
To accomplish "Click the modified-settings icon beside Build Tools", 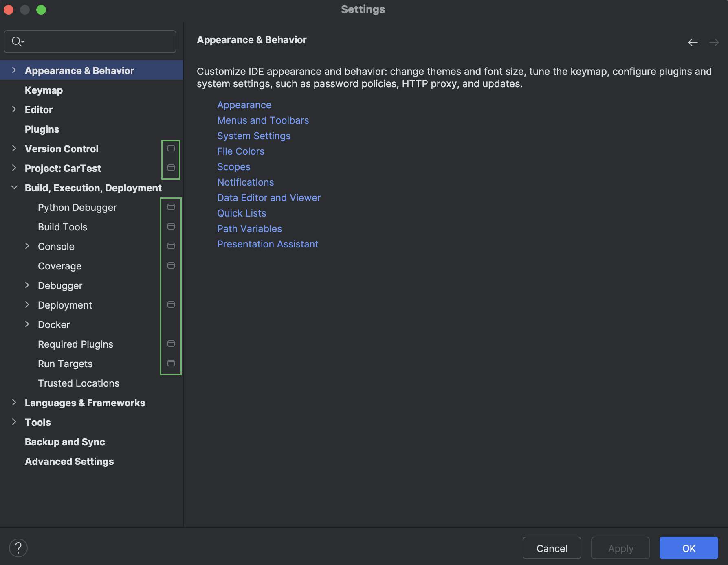I will [x=171, y=226].
